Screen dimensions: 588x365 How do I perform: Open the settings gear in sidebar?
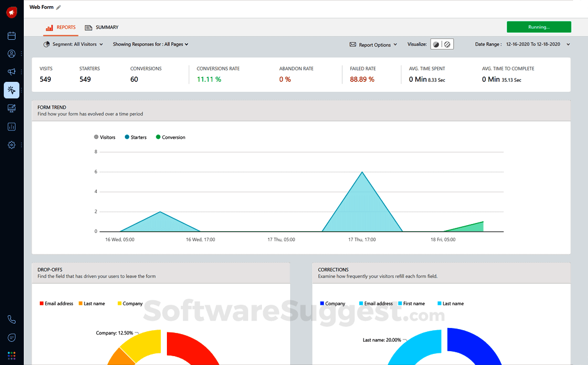coord(12,145)
